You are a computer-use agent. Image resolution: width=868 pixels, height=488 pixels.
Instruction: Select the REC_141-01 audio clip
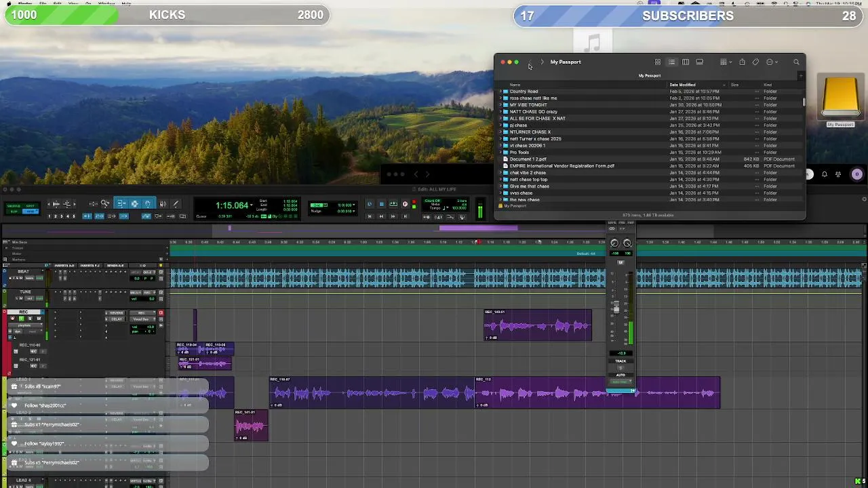(x=251, y=425)
